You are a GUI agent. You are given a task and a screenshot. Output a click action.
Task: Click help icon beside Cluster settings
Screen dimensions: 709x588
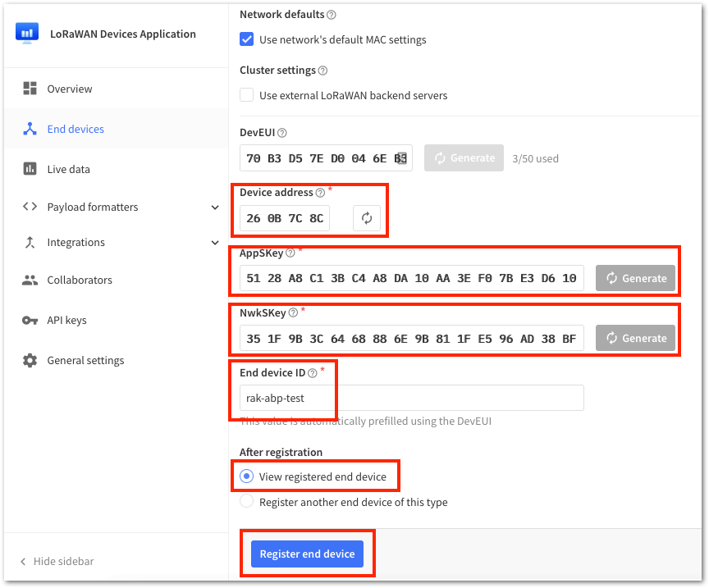tap(322, 71)
